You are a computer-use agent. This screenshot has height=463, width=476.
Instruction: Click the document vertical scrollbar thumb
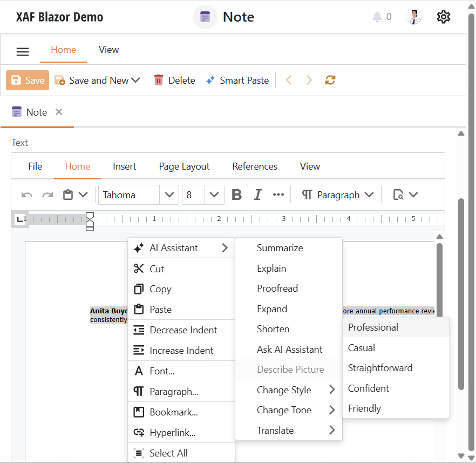tap(439, 279)
